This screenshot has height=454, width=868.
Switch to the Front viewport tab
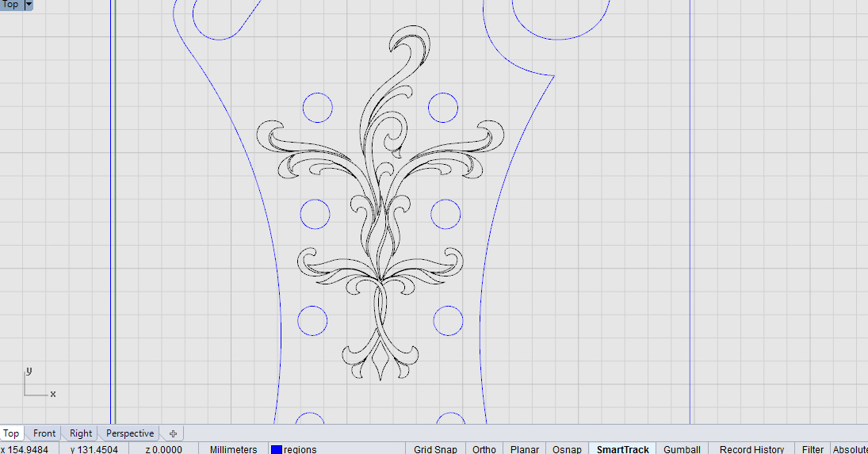click(x=44, y=433)
